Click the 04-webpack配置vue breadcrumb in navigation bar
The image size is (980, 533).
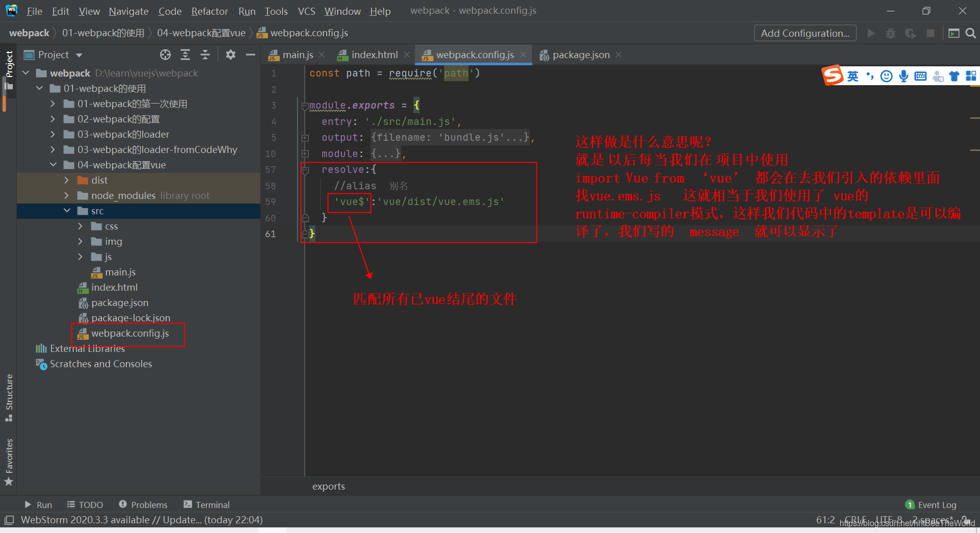coord(201,33)
